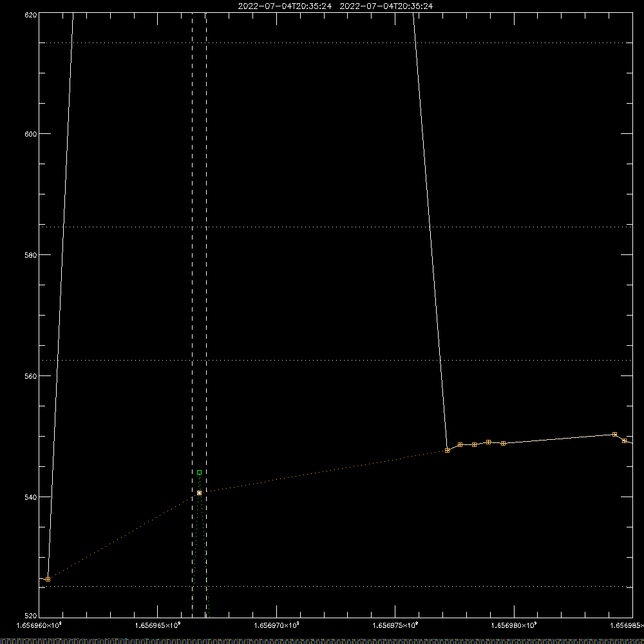The image size is (644, 644).
Task: Click the y-axis label 600
Action: click(31, 134)
